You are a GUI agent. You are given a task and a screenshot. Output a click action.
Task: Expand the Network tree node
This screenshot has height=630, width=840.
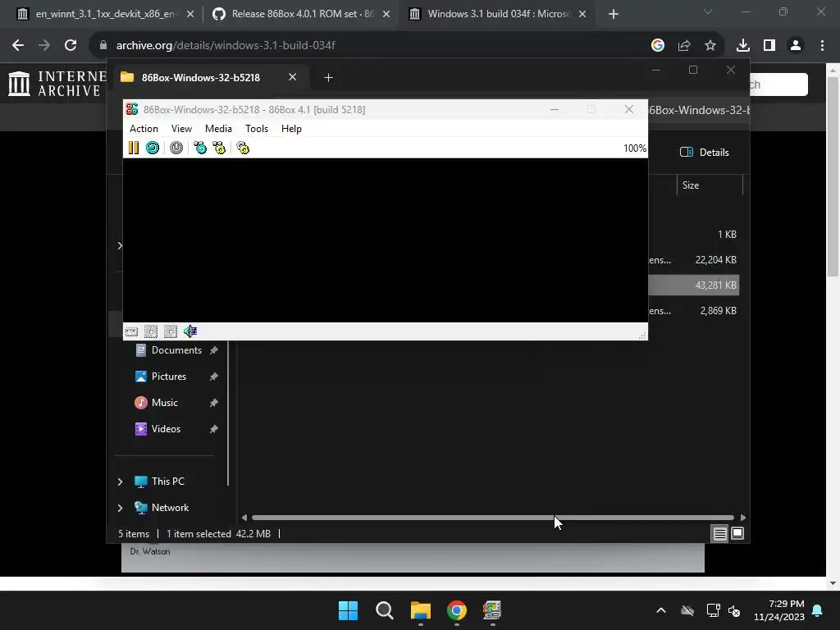(x=120, y=508)
